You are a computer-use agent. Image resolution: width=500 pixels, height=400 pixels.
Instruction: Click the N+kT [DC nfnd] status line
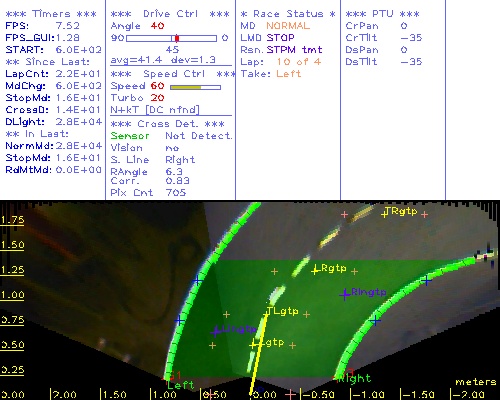[155, 110]
